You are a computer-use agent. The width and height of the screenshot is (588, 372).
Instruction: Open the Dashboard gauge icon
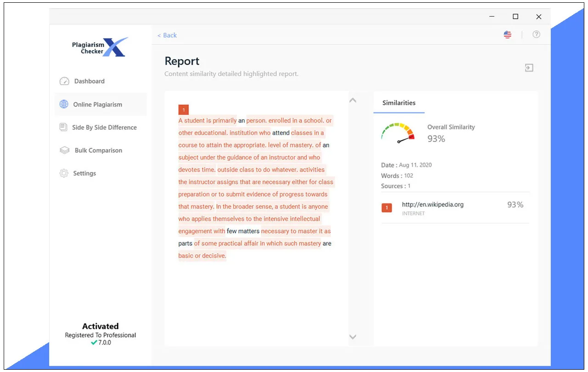point(64,81)
